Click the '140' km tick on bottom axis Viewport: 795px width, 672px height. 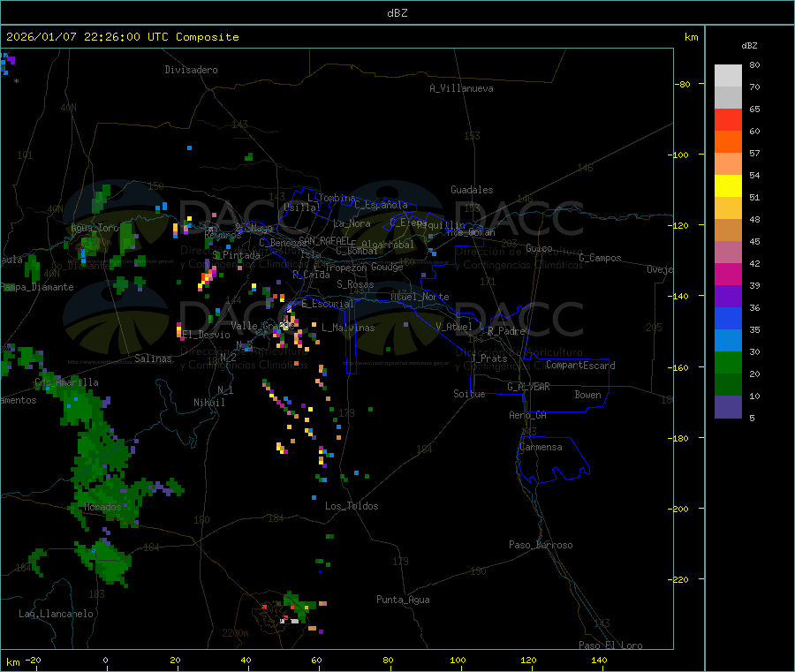coord(599,660)
